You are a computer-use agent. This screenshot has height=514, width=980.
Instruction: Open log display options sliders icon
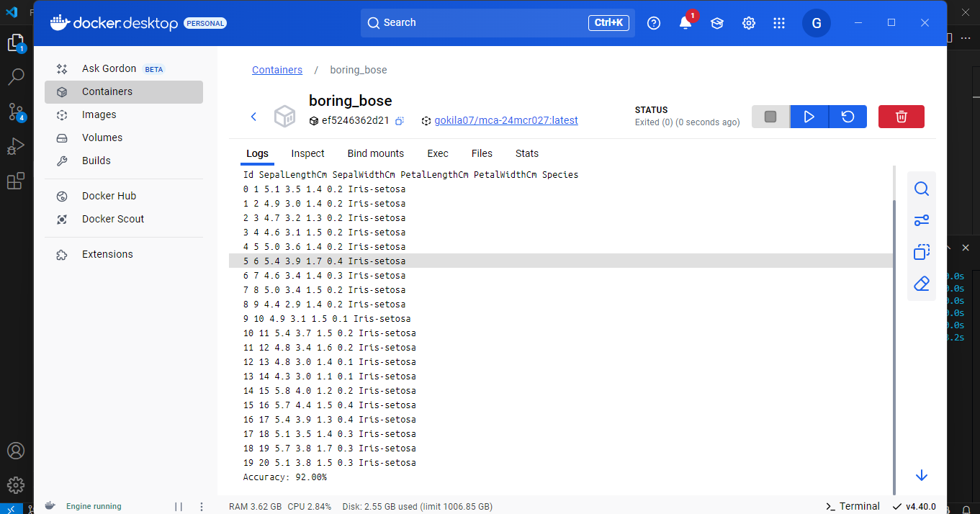click(x=922, y=220)
